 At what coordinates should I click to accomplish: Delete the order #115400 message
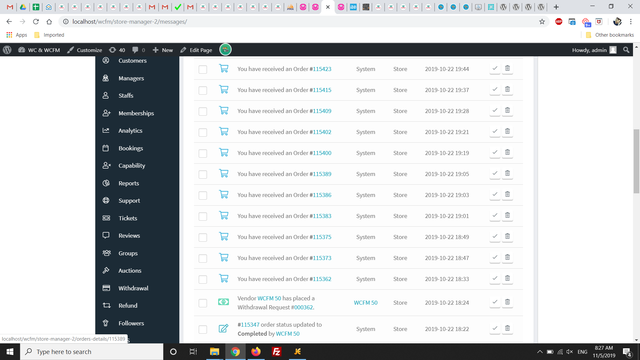(507, 153)
